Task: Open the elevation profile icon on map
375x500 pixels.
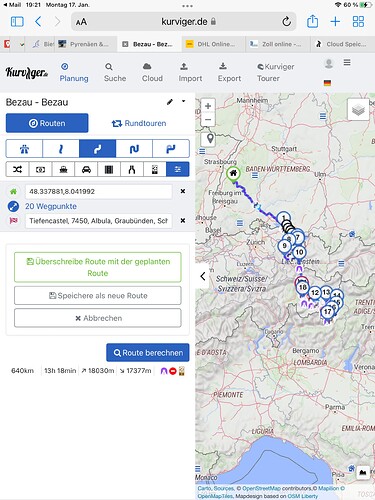Action: click(x=363, y=472)
